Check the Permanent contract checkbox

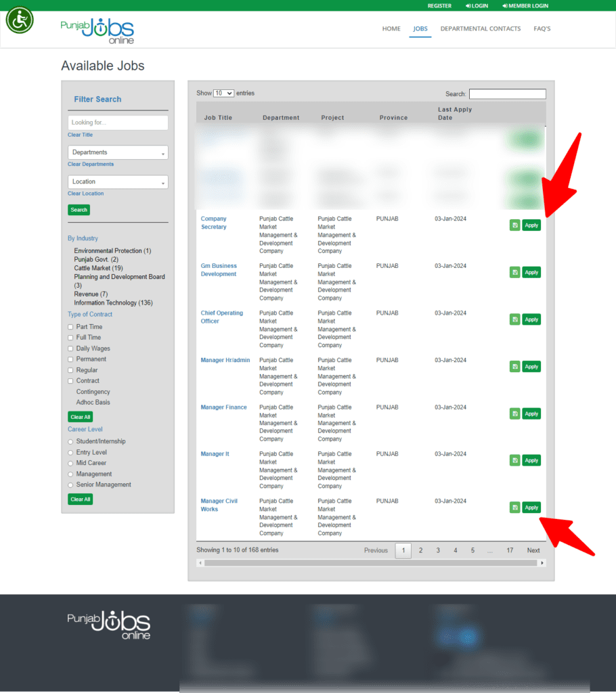[70, 359]
